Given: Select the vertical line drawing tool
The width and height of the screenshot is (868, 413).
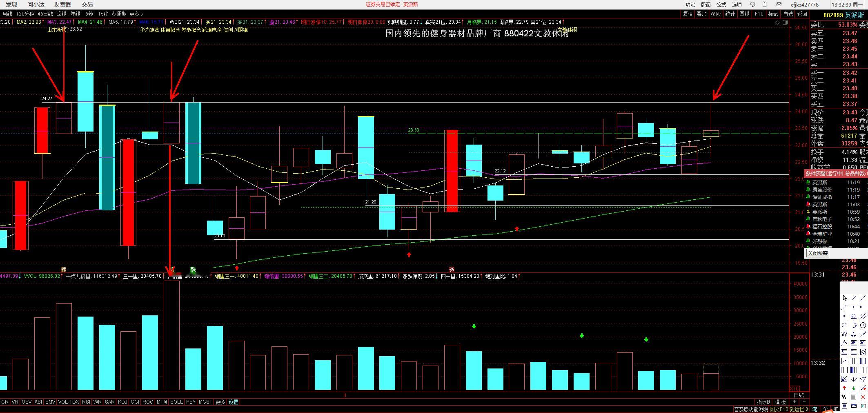Looking at the screenshot, I should click(844, 316).
